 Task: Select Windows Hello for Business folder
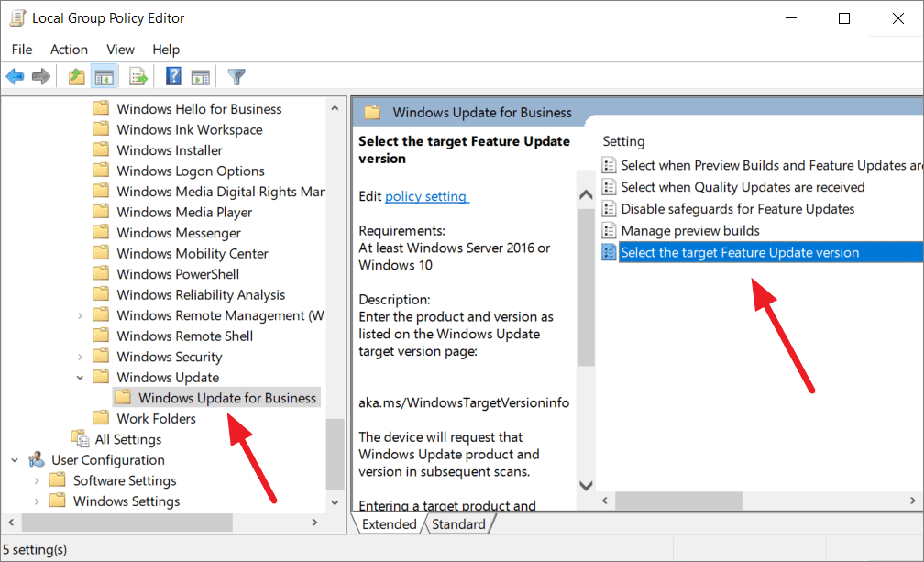[x=199, y=109]
